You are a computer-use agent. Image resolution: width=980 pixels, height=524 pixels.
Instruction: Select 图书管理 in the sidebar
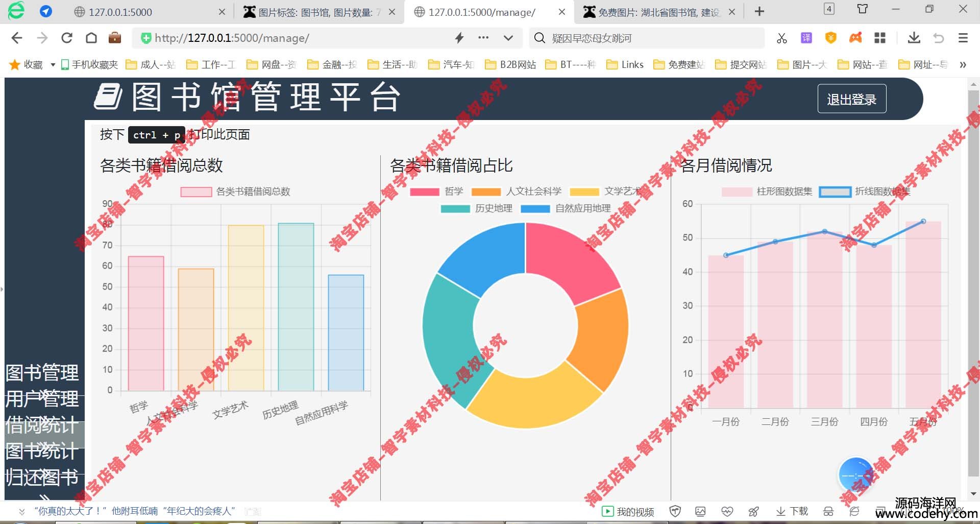coord(42,373)
